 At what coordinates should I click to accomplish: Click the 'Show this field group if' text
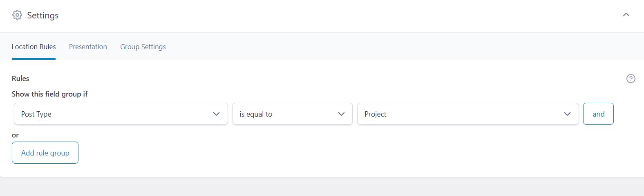(49, 94)
